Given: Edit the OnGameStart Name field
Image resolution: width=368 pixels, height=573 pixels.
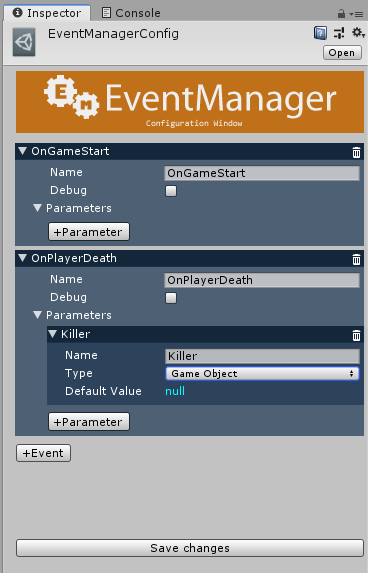Looking at the screenshot, I should pyautogui.click(x=262, y=173).
